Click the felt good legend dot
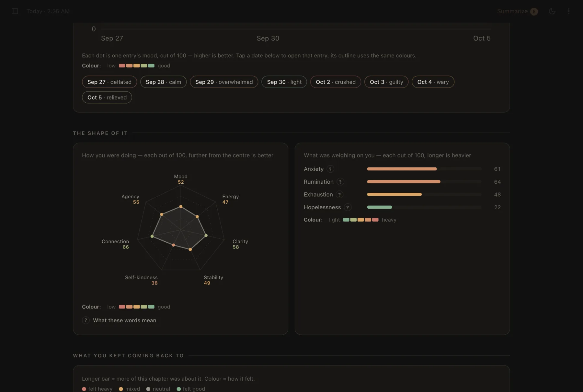 coord(178,389)
